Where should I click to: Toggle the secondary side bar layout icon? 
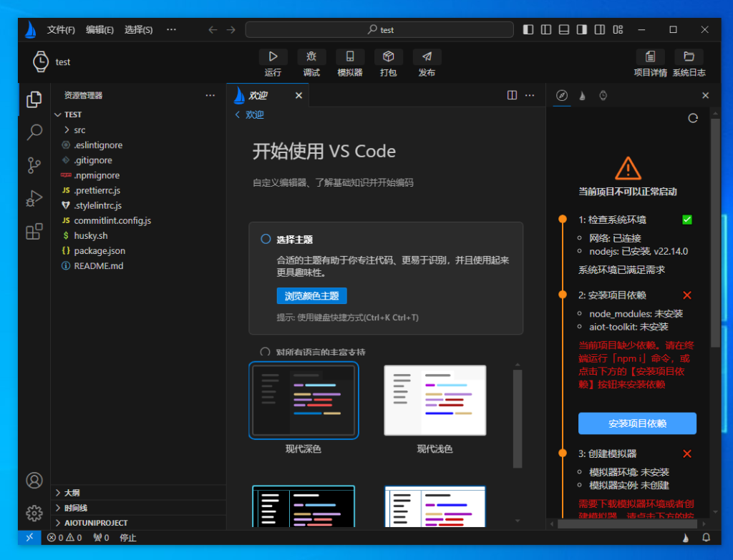point(582,30)
